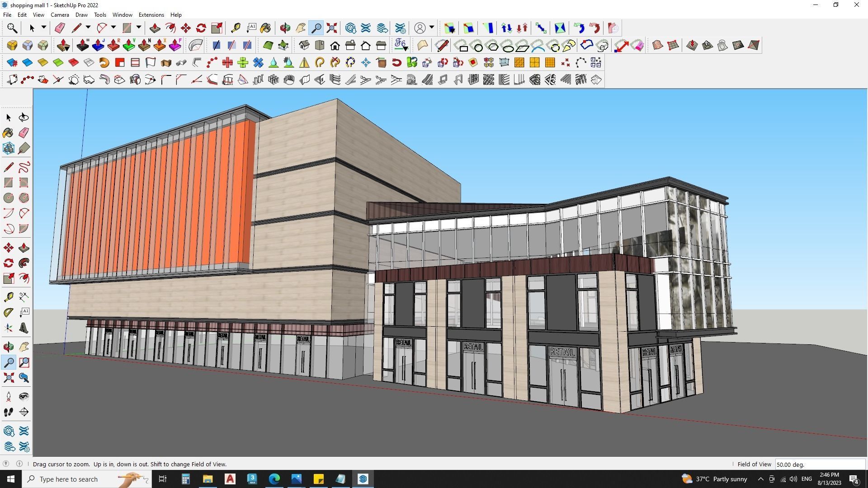Select the Lasso Select tool

click(24, 117)
